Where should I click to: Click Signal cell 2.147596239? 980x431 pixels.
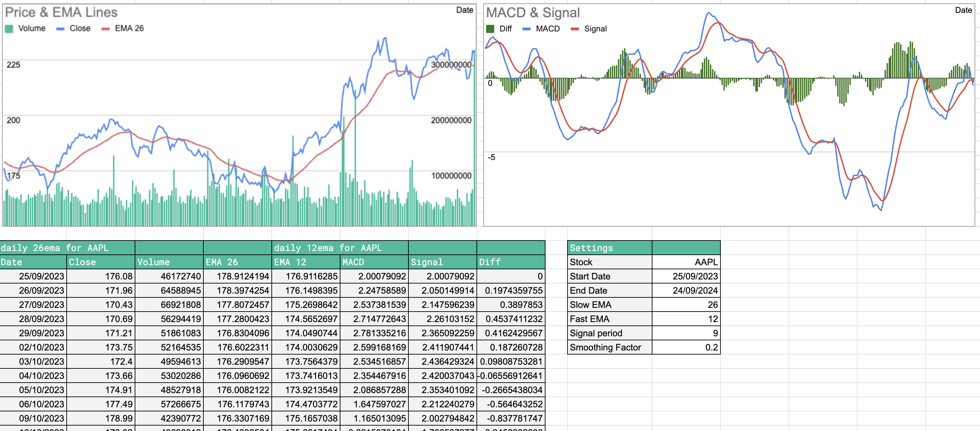[x=442, y=305]
